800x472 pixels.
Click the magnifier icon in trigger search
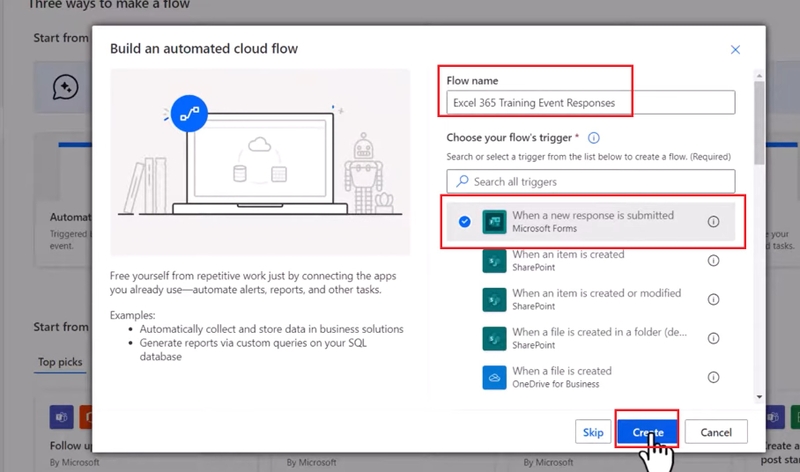(462, 181)
